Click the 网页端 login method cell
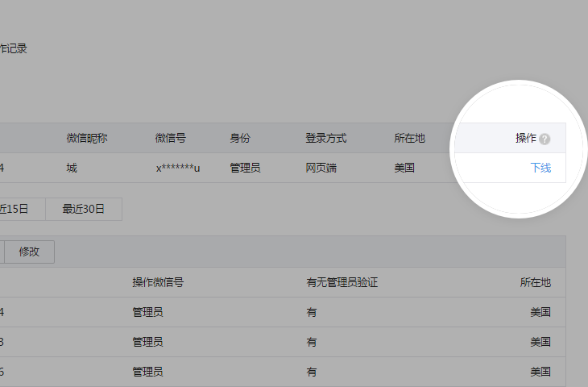The width and height of the screenshot is (588, 387). point(321,168)
